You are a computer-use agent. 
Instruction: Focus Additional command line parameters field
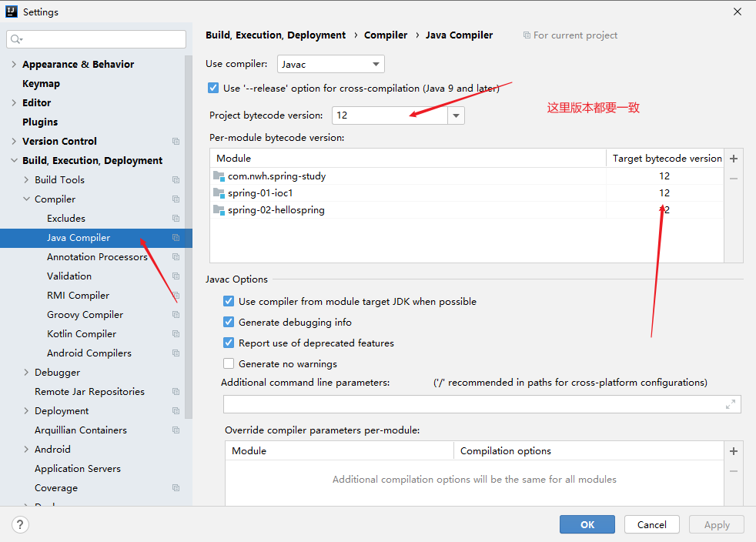pyautogui.click(x=482, y=404)
